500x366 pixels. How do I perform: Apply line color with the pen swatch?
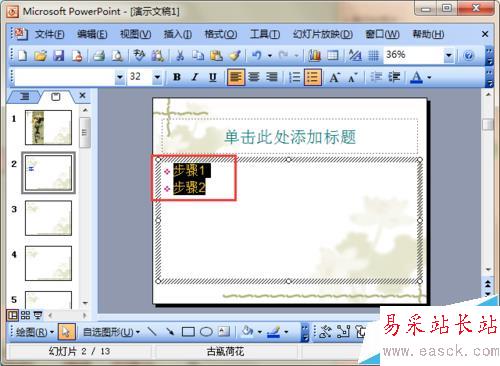pos(274,332)
